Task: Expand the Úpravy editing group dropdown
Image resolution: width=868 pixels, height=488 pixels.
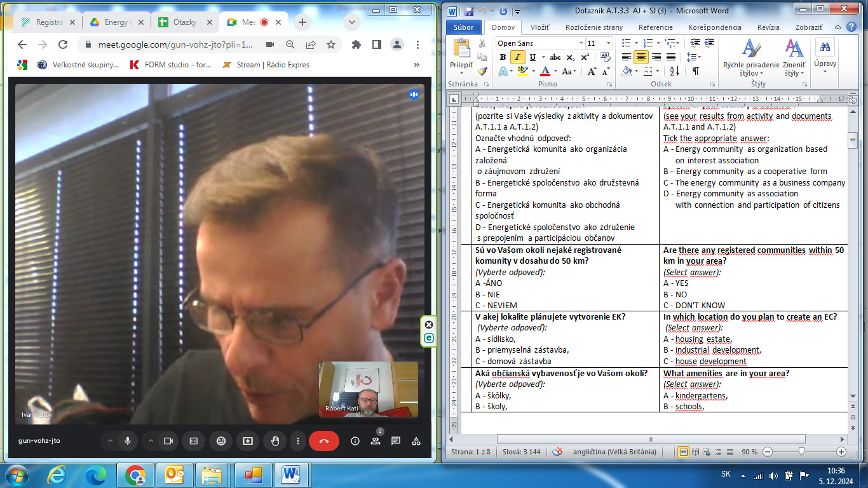Action: point(825,64)
